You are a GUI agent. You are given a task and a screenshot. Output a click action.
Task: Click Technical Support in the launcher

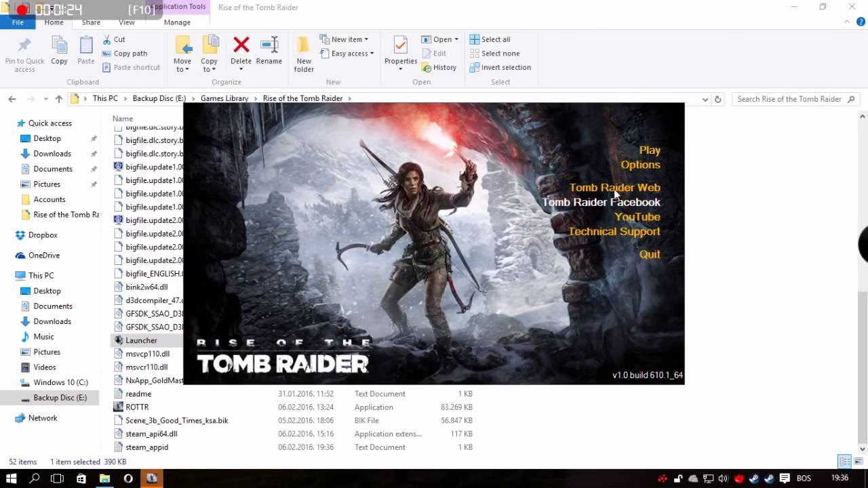tap(614, 232)
